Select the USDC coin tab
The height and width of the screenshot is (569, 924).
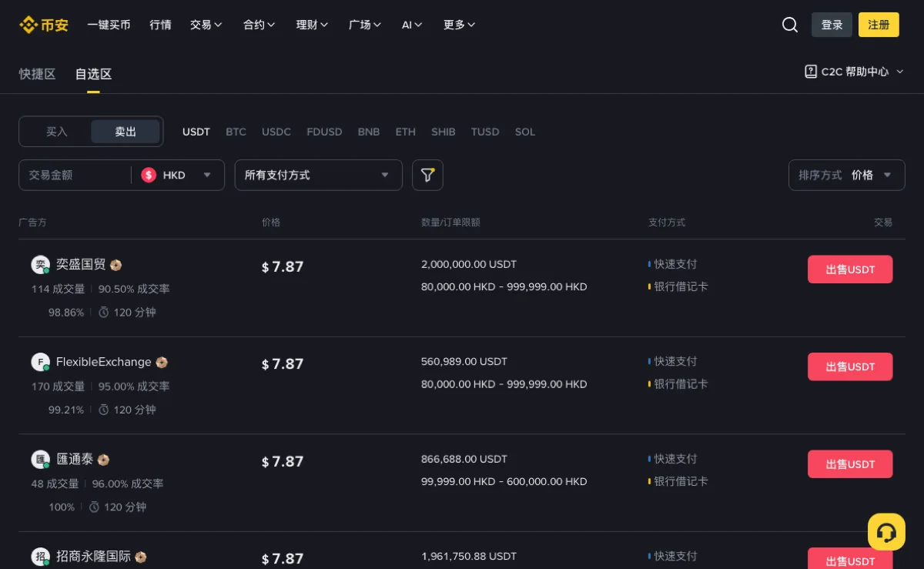tap(276, 132)
